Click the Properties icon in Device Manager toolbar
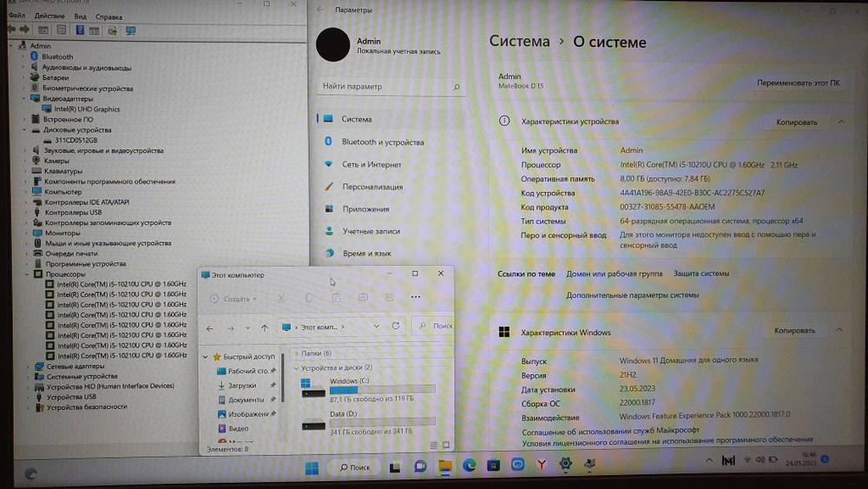Screen dimensions: 868x489 62,30
